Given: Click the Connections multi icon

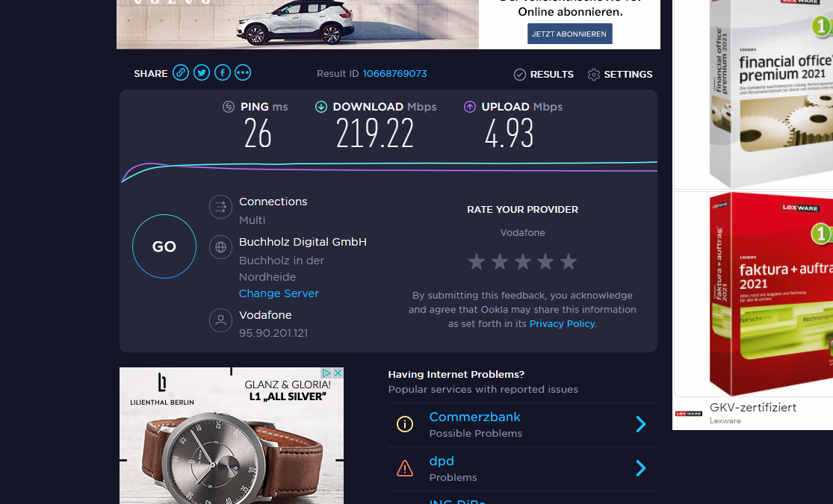Looking at the screenshot, I should (x=220, y=207).
